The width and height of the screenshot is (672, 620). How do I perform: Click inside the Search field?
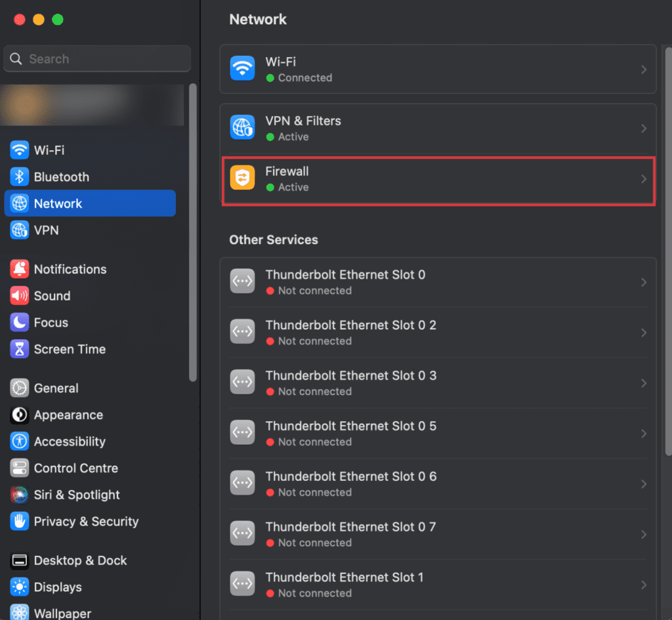pos(96,58)
